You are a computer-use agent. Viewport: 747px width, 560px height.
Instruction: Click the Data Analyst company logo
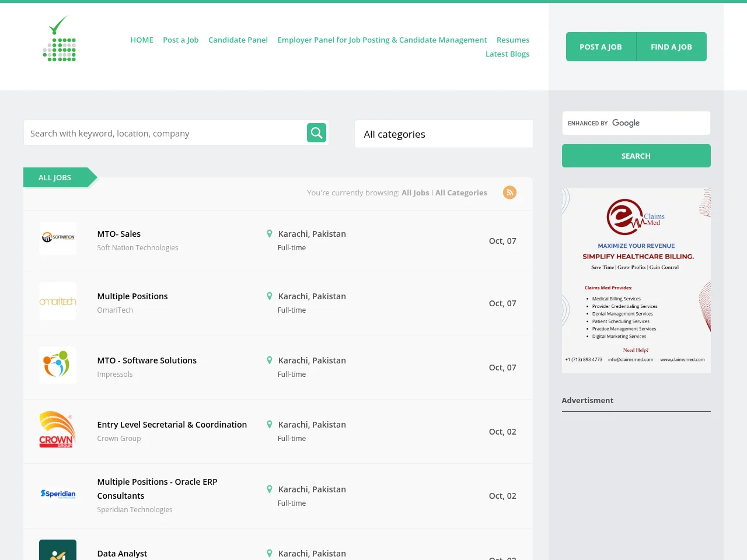58,549
